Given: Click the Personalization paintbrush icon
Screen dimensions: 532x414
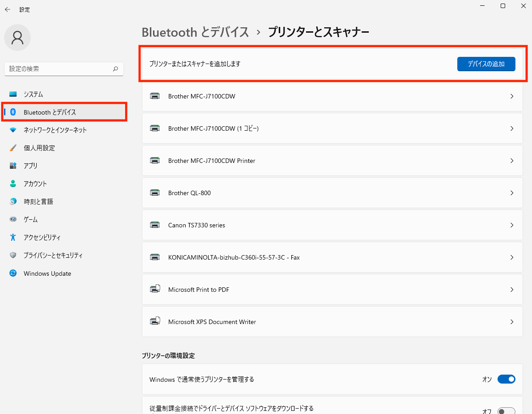Looking at the screenshot, I should [13, 148].
